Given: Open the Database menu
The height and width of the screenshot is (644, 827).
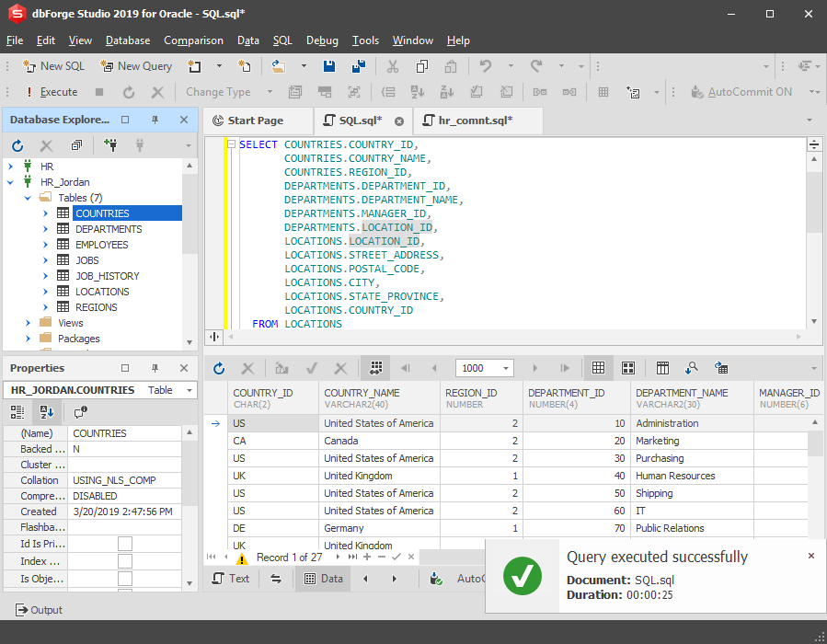Looking at the screenshot, I should 128,40.
